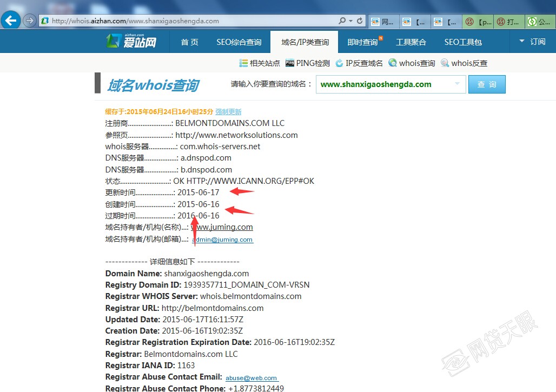
Task: Switch to the 首页 home tab
Action: pyautogui.click(x=189, y=42)
